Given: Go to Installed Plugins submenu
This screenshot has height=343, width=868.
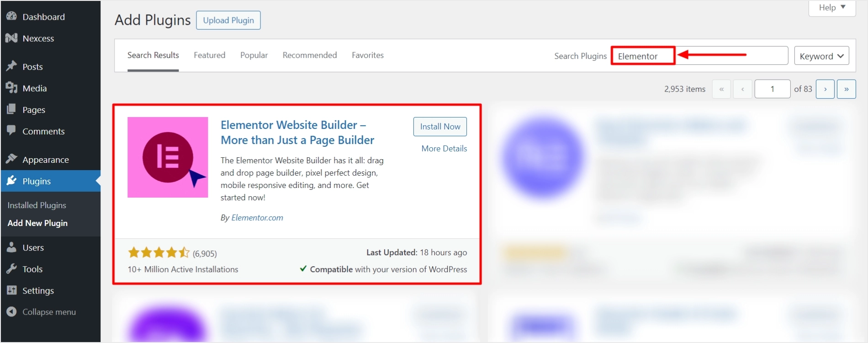Looking at the screenshot, I should click(37, 205).
